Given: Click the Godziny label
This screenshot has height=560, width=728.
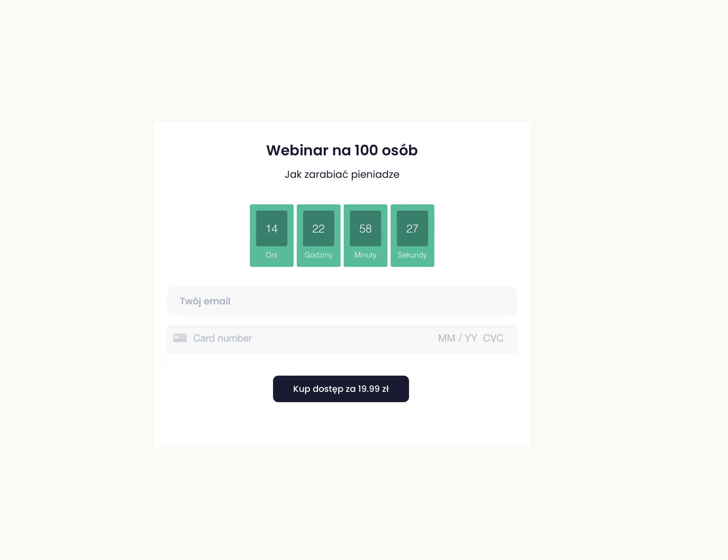Looking at the screenshot, I should [x=318, y=255].
